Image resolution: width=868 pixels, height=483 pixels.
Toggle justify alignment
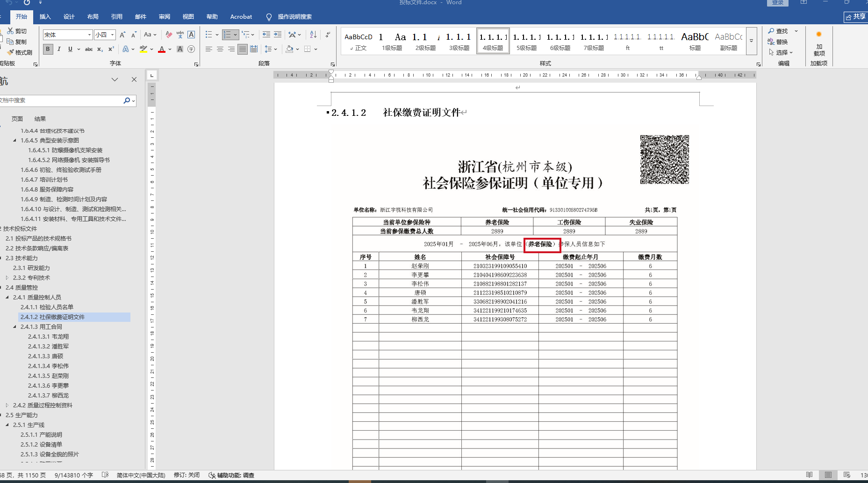click(x=242, y=49)
